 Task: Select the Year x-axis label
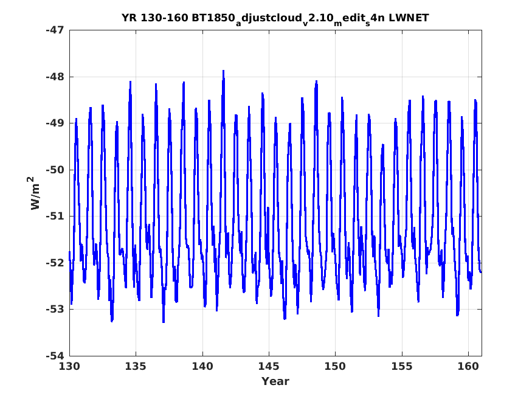click(275, 381)
